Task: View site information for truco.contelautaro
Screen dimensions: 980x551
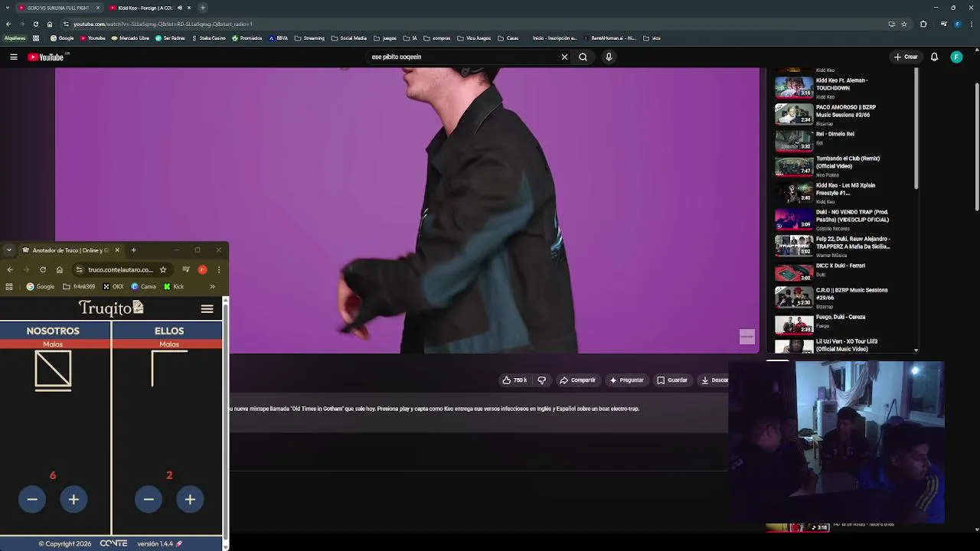Action: [x=79, y=269]
